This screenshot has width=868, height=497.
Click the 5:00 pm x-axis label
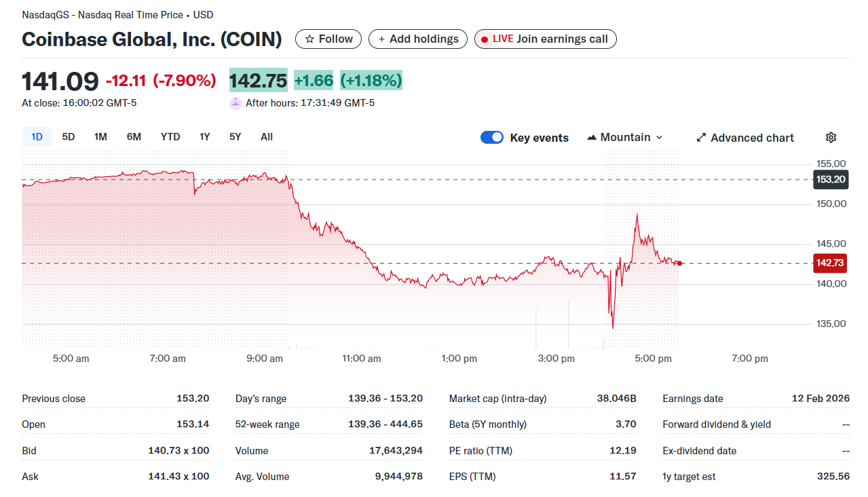pyautogui.click(x=653, y=359)
